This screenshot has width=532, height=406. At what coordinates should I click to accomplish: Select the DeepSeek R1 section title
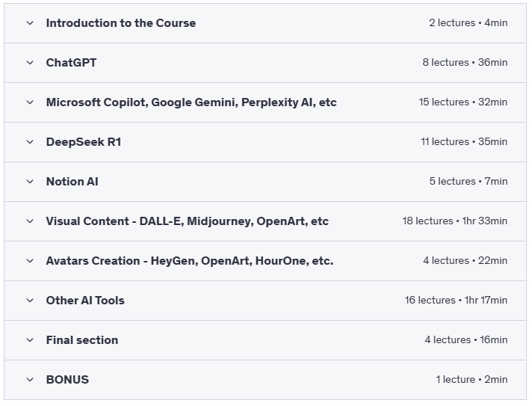(83, 142)
